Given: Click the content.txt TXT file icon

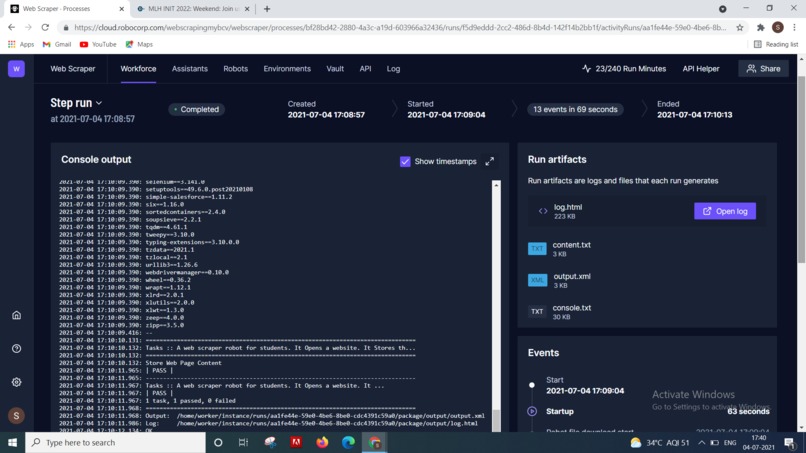Looking at the screenshot, I should click(x=537, y=248).
